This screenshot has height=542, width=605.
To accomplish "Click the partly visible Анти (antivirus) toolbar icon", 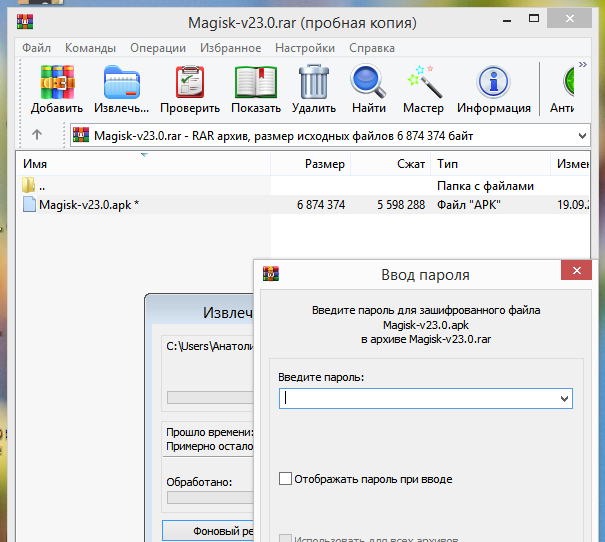I will (568, 81).
